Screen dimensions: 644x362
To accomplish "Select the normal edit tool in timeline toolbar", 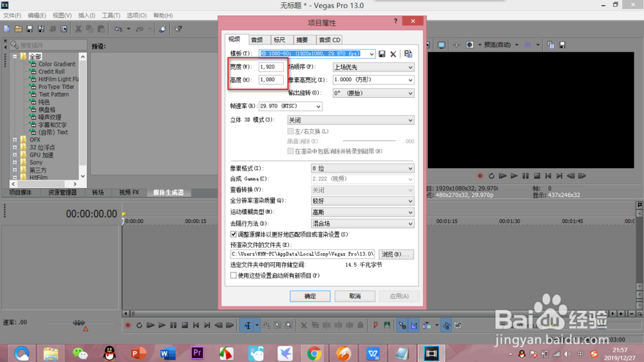I will click(x=247, y=325).
